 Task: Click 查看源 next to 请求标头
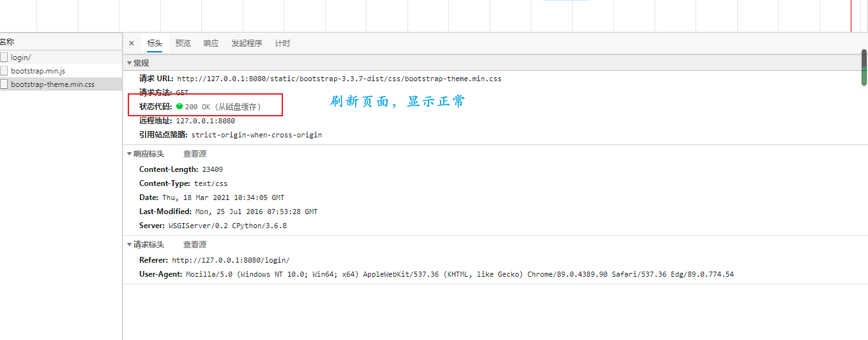pos(195,245)
